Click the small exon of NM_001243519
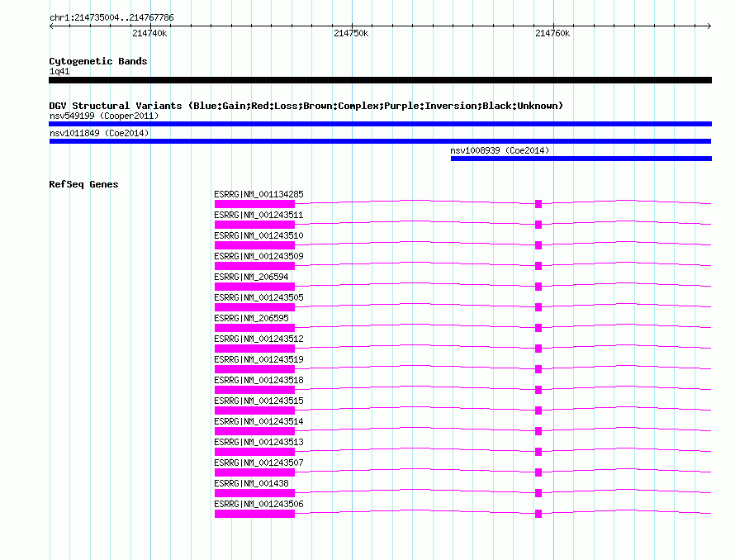The width and height of the screenshot is (735, 560). coord(538,369)
